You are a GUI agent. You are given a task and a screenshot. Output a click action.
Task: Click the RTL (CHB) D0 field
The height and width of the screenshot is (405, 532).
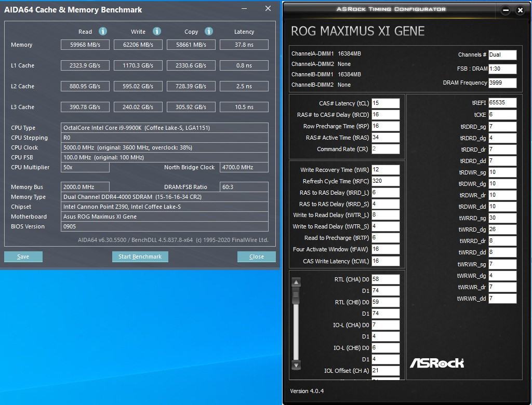386,302
